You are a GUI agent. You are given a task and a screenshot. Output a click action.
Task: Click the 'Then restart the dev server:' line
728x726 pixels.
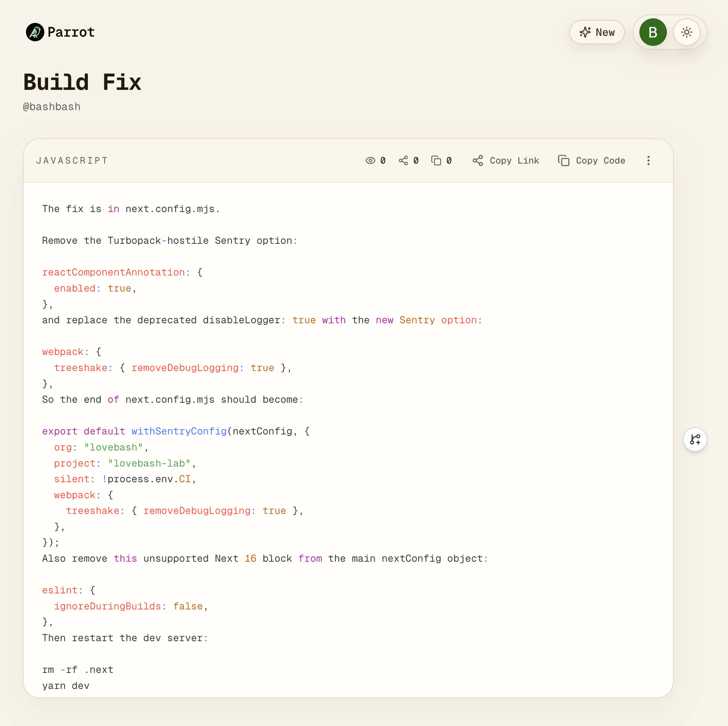[125, 638]
